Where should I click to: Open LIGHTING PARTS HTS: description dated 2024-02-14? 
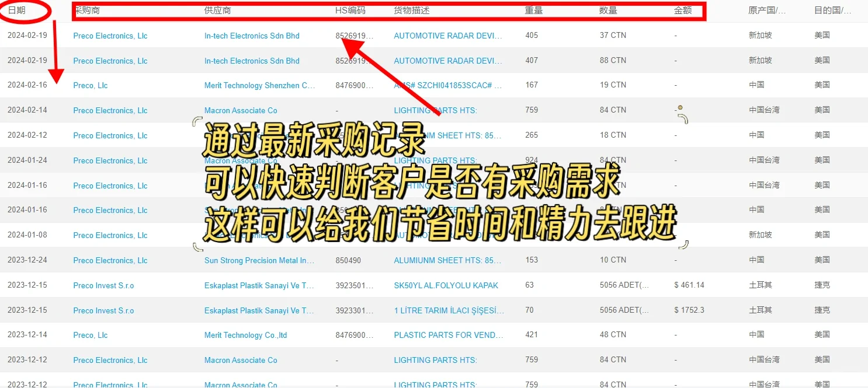tap(436, 110)
